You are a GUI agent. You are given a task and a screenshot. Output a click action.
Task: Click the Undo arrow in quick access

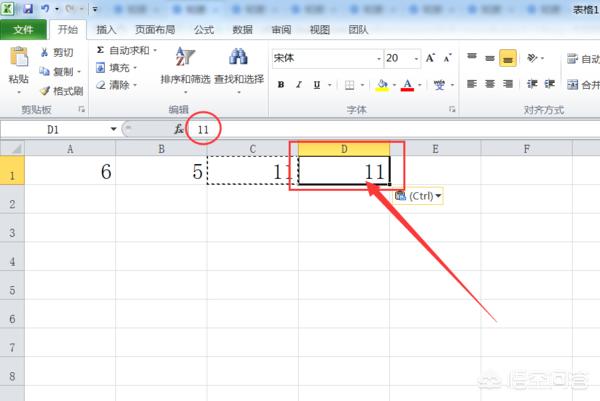click(45, 8)
